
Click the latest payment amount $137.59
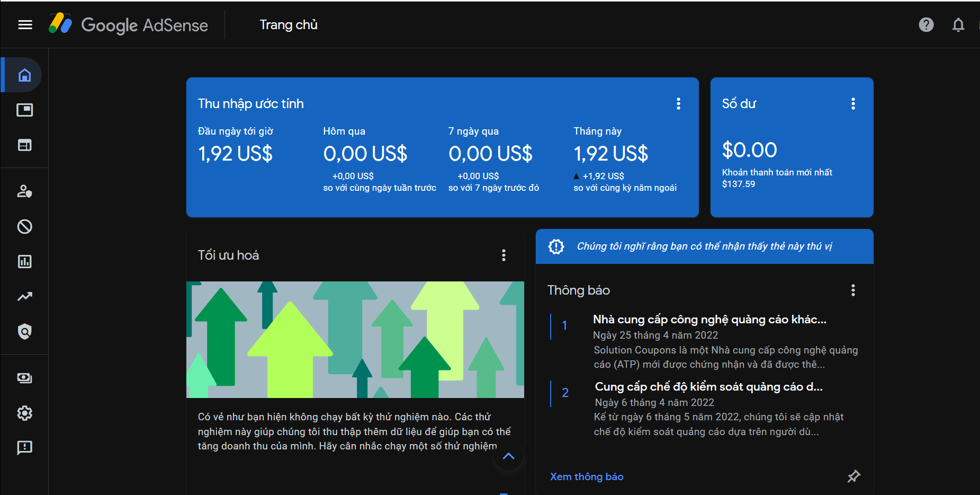tap(739, 184)
